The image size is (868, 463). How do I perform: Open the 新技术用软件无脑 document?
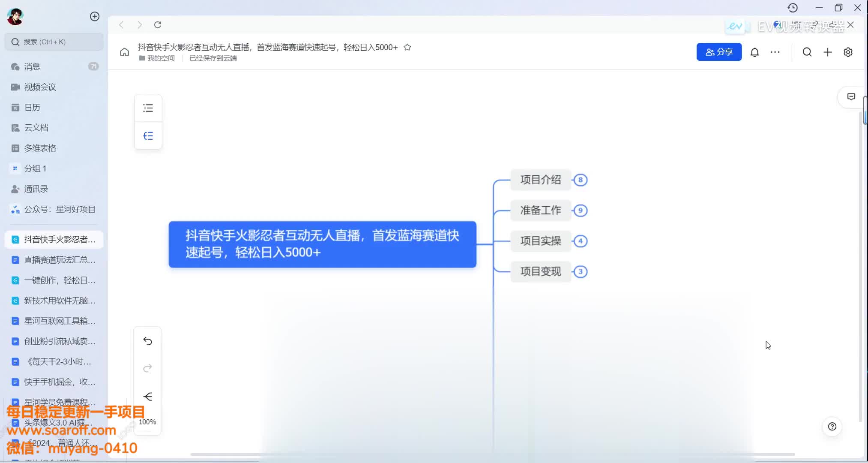tap(54, 301)
